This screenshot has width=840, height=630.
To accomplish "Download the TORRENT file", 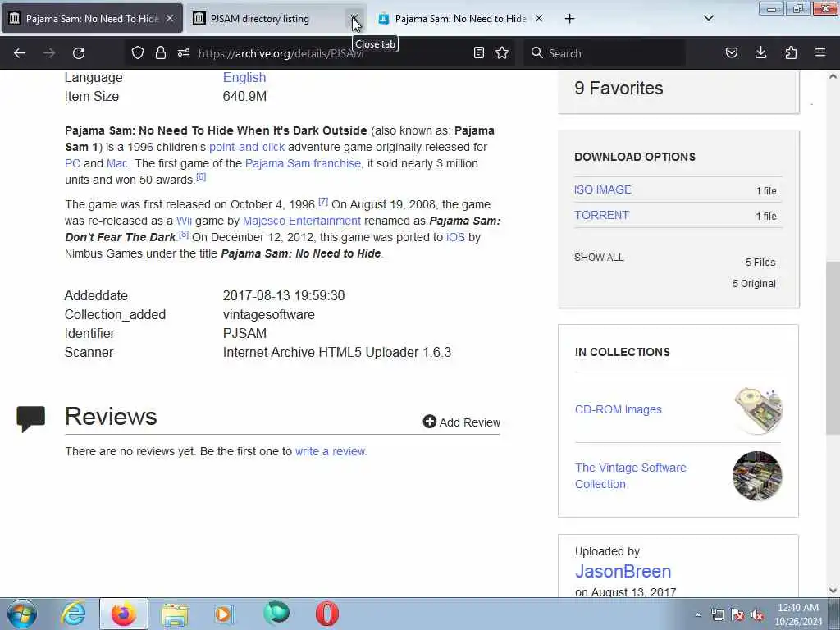I will (x=601, y=215).
